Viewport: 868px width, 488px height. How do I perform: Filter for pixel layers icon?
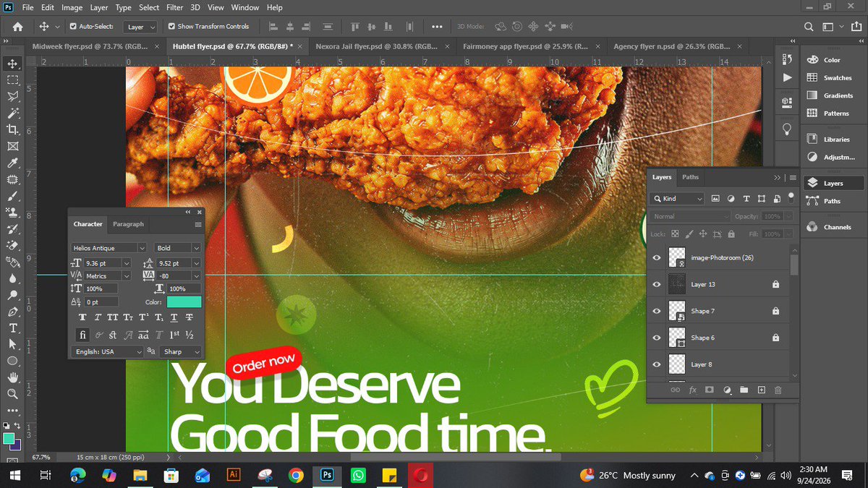coord(715,198)
